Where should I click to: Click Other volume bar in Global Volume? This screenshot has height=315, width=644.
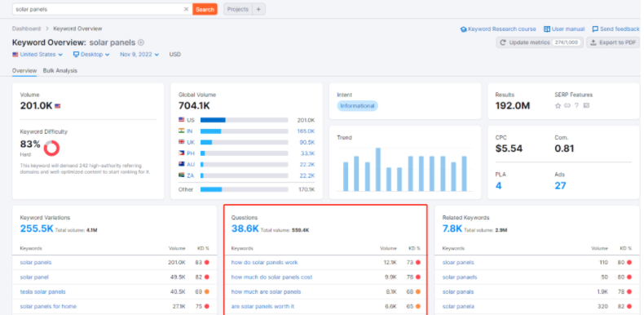pyautogui.click(x=244, y=189)
